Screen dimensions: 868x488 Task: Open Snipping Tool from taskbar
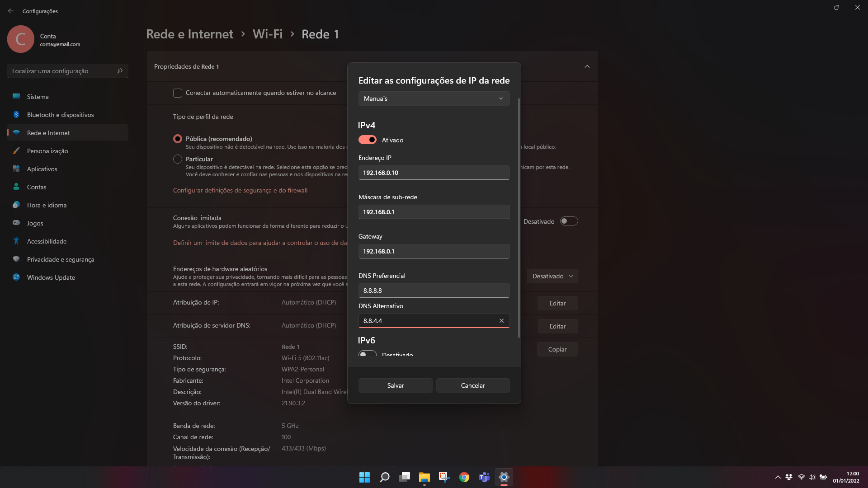click(x=444, y=477)
